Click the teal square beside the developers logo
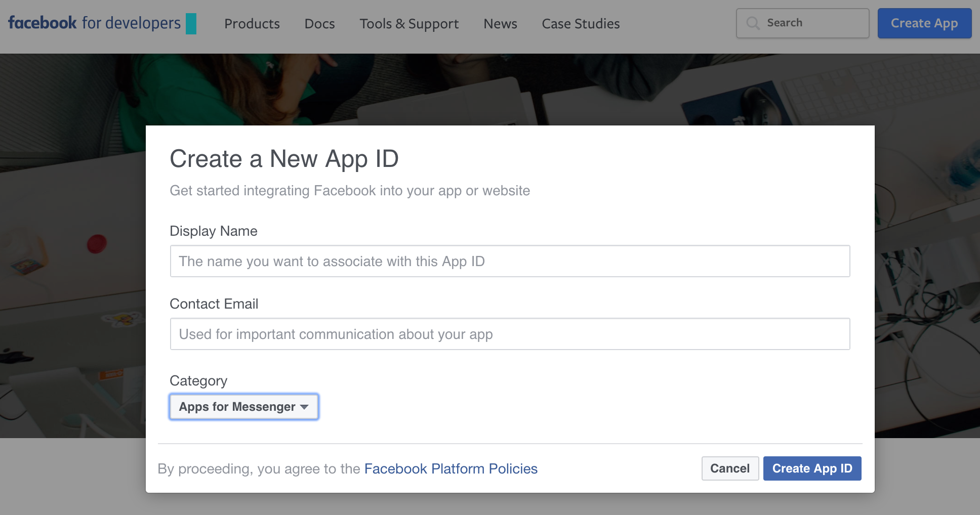 (191, 24)
